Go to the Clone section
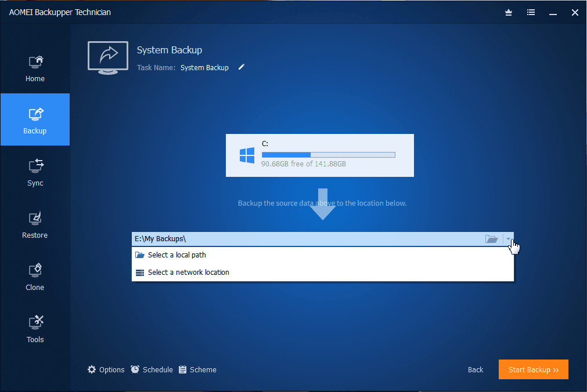This screenshot has height=392, width=587. [x=35, y=277]
